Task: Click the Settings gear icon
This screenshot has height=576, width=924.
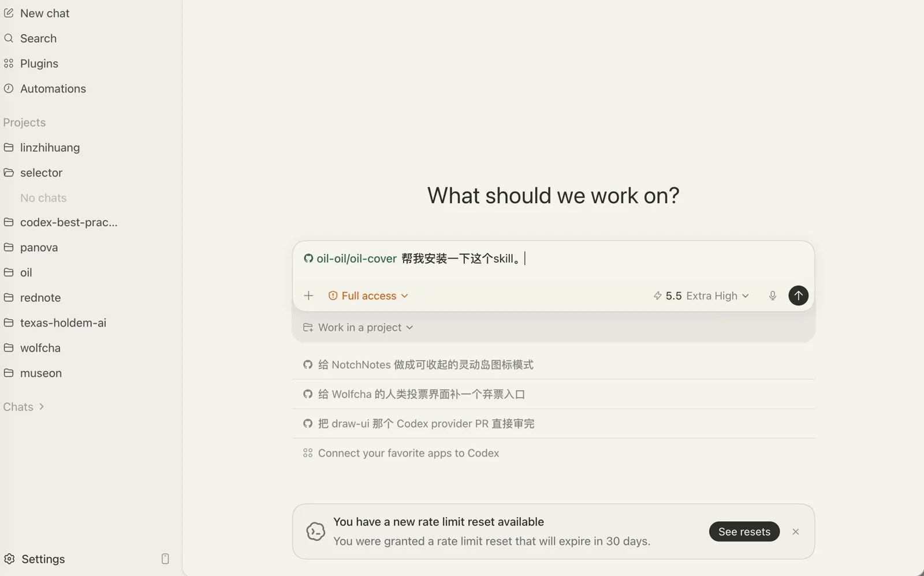Action: click(x=9, y=559)
